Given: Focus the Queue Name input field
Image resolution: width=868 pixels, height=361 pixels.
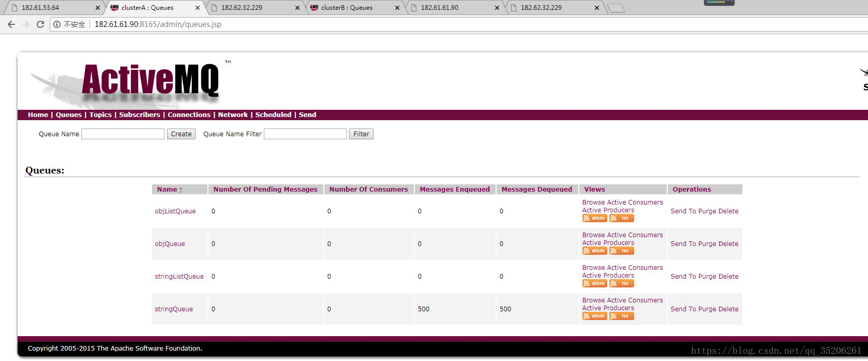Looking at the screenshot, I should [x=123, y=134].
